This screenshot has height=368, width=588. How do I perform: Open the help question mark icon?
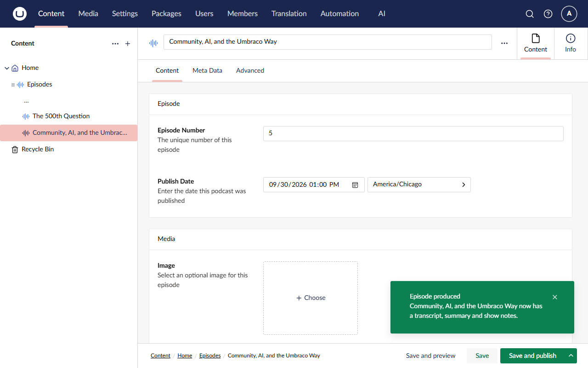point(548,14)
